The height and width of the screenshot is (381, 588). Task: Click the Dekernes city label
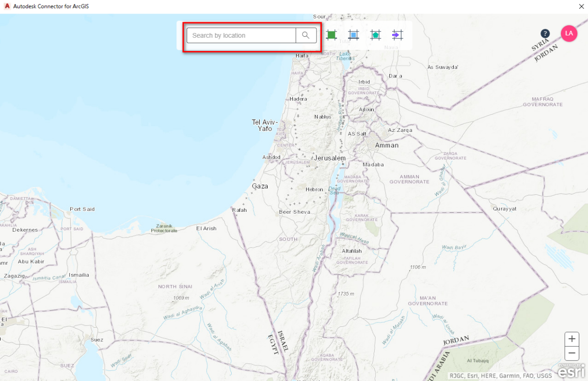[25, 230]
